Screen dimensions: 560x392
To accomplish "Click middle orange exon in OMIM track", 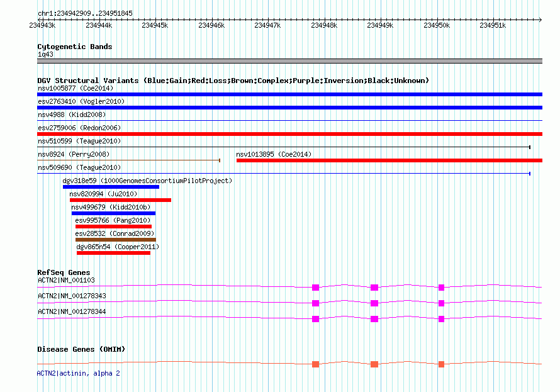I will [374, 364].
